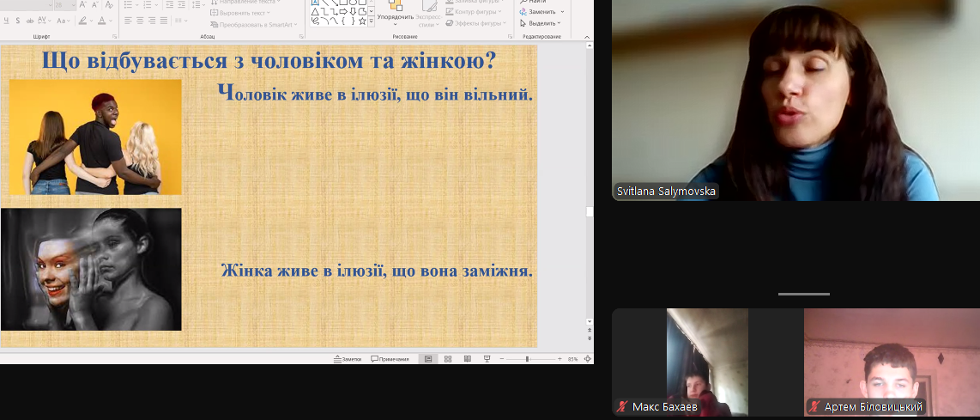Select the right brace shape
The width and height of the screenshot is (980, 420).
(353, 21)
